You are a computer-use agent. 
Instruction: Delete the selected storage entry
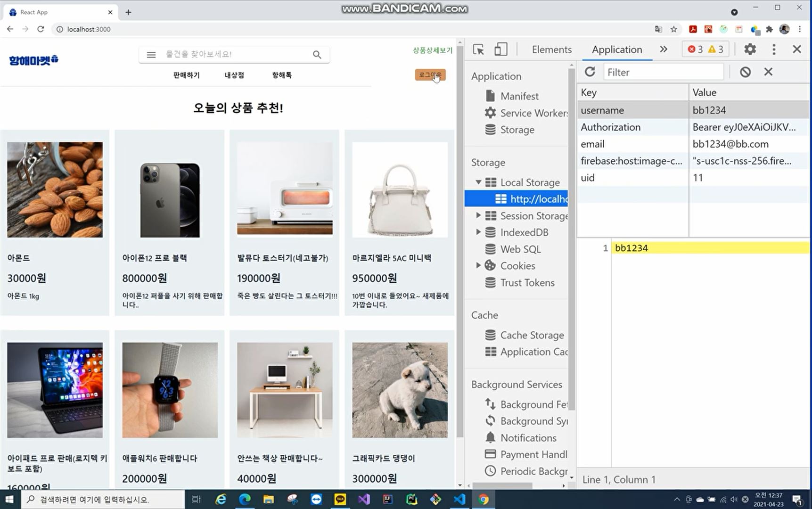pyautogui.click(x=768, y=72)
